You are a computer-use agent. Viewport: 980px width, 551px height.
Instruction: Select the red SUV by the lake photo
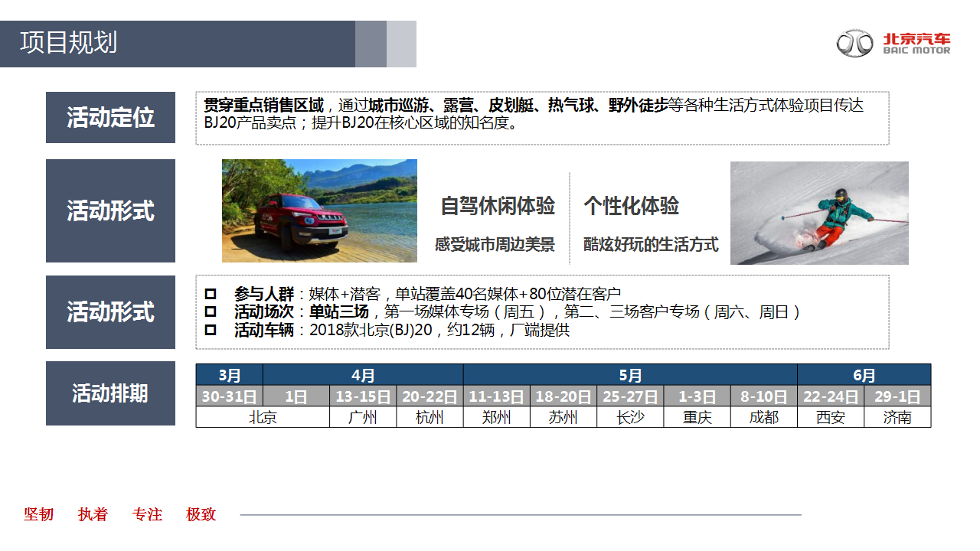[x=319, y=211]
